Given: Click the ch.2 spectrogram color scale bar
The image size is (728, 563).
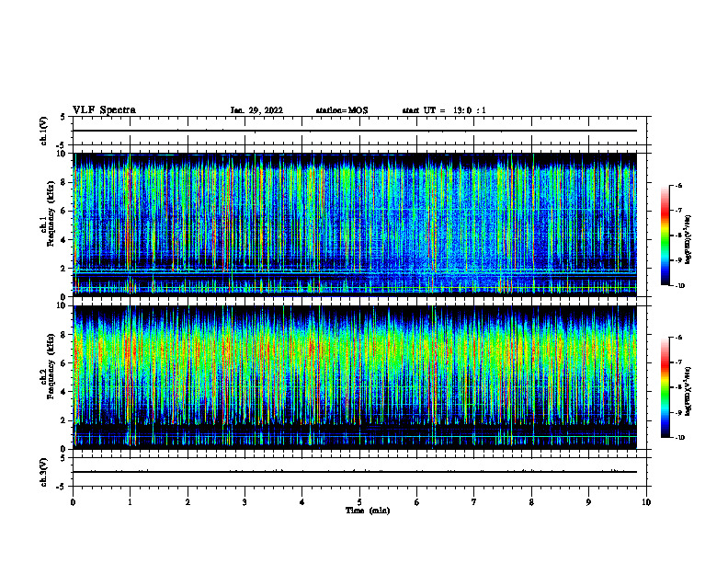Looking at the screenshot, I should click(x=665, y=387).
